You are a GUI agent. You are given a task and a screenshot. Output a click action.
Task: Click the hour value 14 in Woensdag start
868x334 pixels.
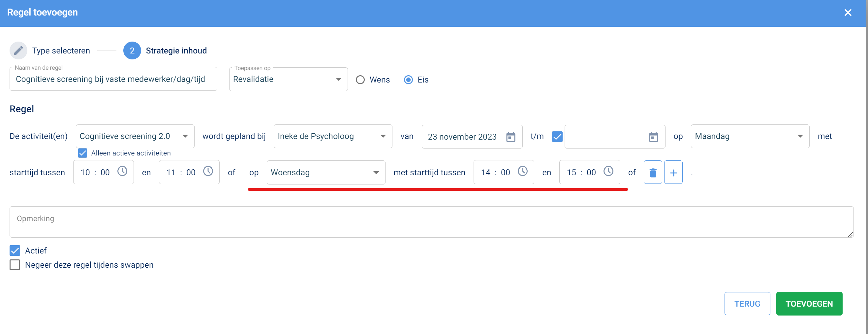[485, 172]
